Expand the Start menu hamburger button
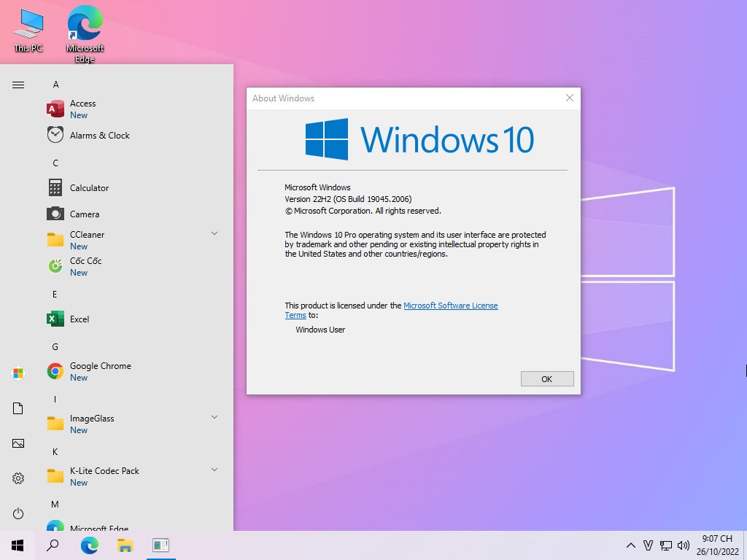 pos(18,85)
